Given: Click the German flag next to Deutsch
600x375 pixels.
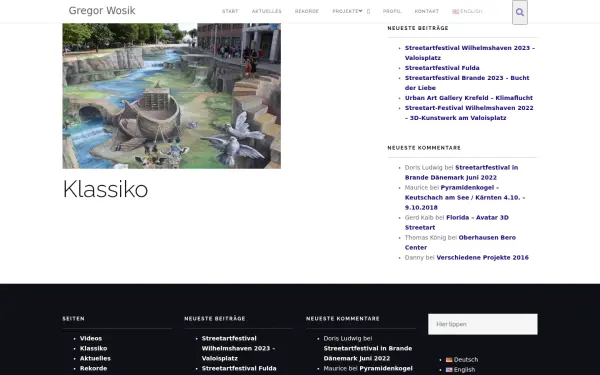Looking at the screenshot, I should tap(449, 360).
